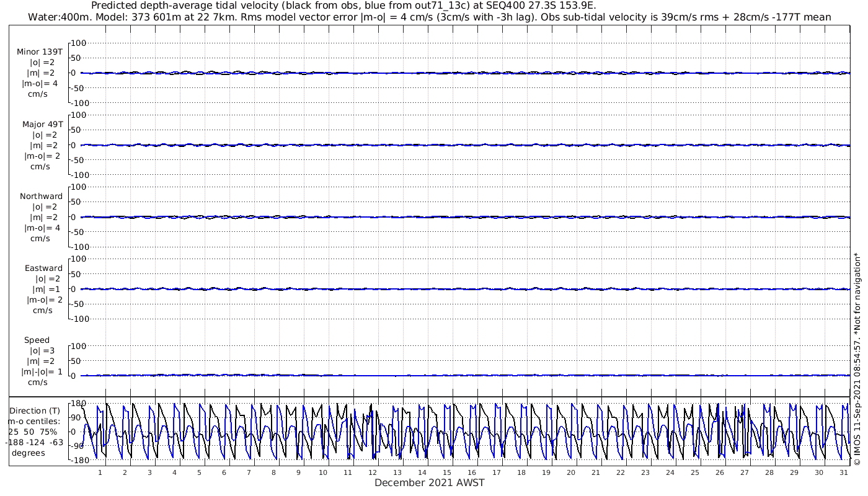
Task: Click day '23' on the date axis
Action: tap(645, 472)
